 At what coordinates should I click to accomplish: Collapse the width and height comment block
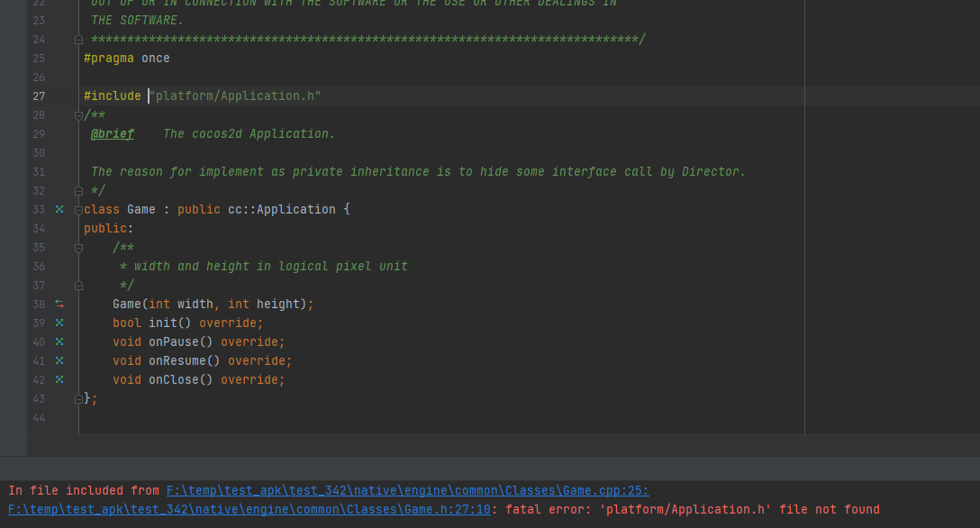[78, 248]
